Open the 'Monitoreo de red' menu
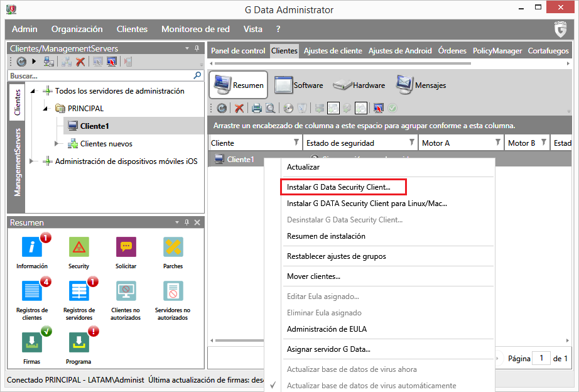This screenshot has height=392, width=579. click(195, 29)
